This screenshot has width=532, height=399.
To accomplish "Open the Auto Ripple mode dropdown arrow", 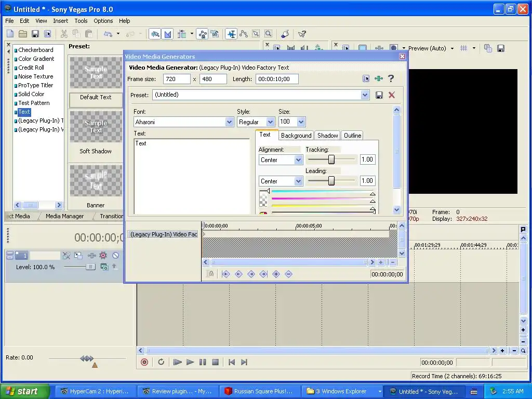I will [x=192, y=34].
